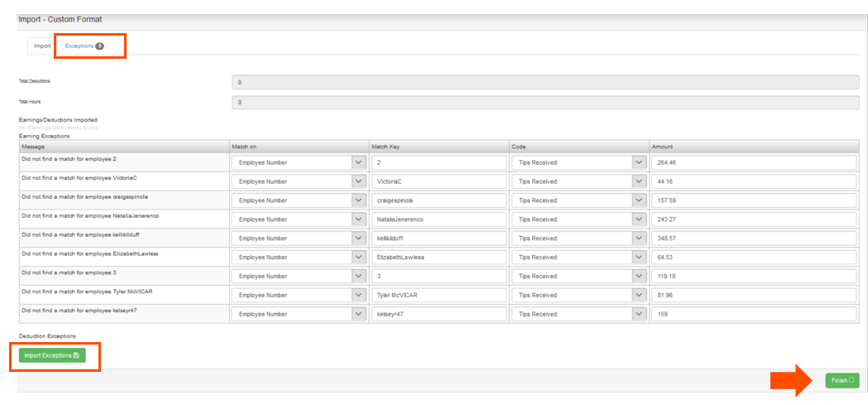868x405 pixels.
Task: Select Match Key field with Tyler McVICAR
Action: tap(439, 296)
